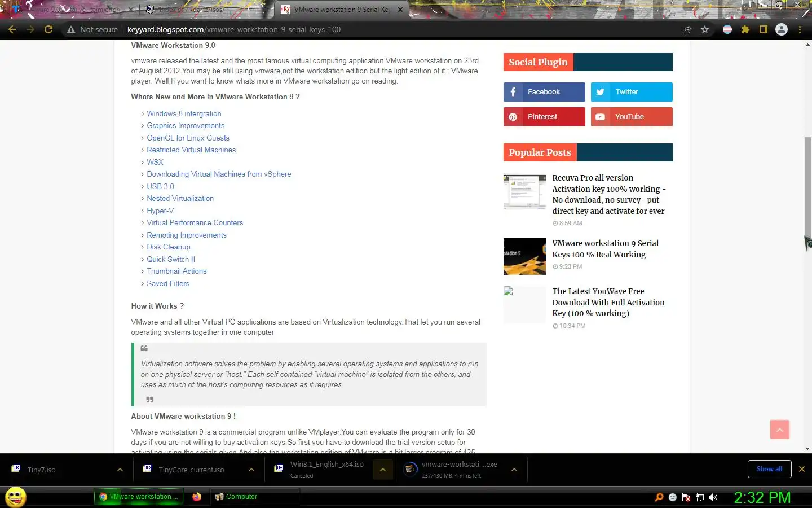This screenshot has width=812, height=508.
Task: Click Virtual Performance Counters list item
Action: [x=195, y=223]
